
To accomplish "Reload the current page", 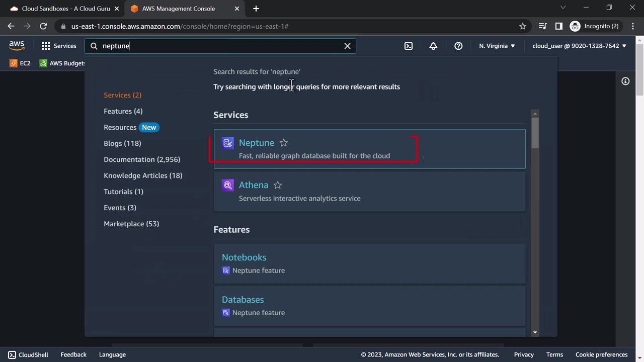I will (x=43, y=26).
